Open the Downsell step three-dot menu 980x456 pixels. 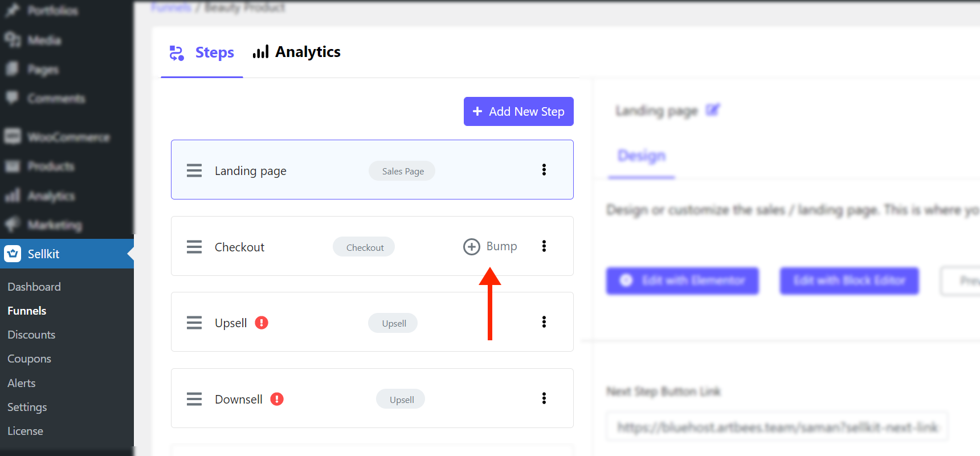coord(544,398)
